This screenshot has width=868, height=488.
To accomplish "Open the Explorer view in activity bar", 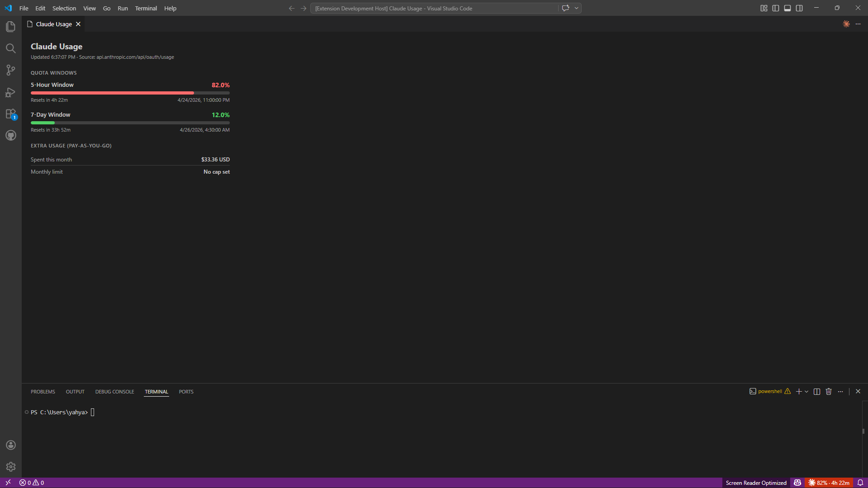I will 11,27.
